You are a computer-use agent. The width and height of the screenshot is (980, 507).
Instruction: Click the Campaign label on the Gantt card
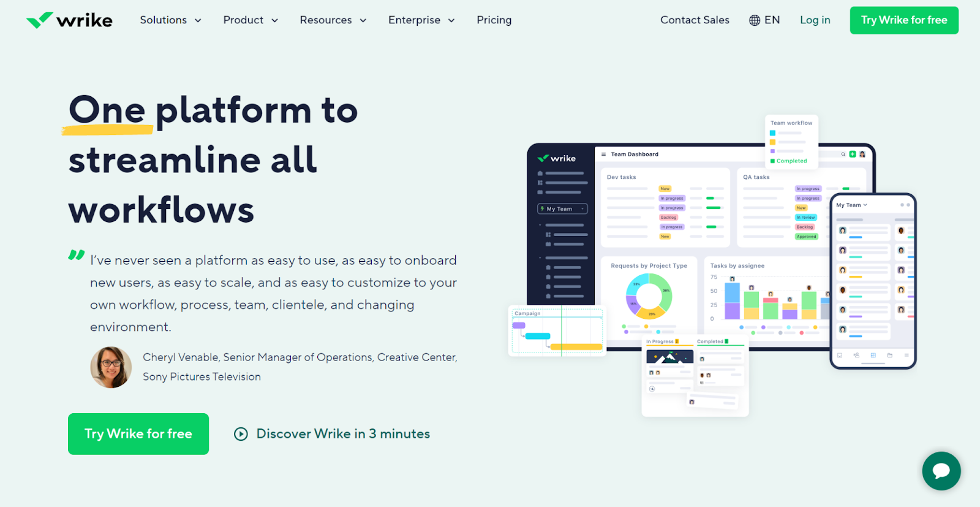(527, 313)
